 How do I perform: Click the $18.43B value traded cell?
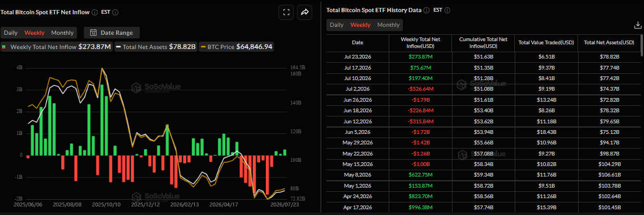tap(546, 132)
